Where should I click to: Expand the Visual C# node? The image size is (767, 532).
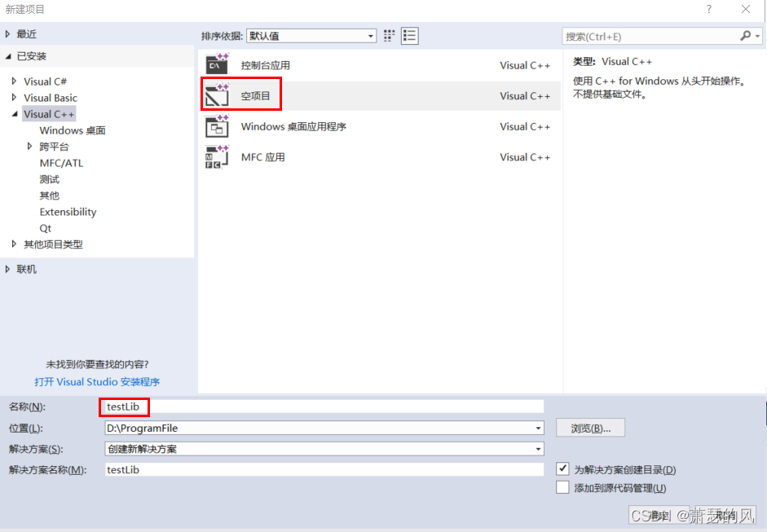pos(14,81)
